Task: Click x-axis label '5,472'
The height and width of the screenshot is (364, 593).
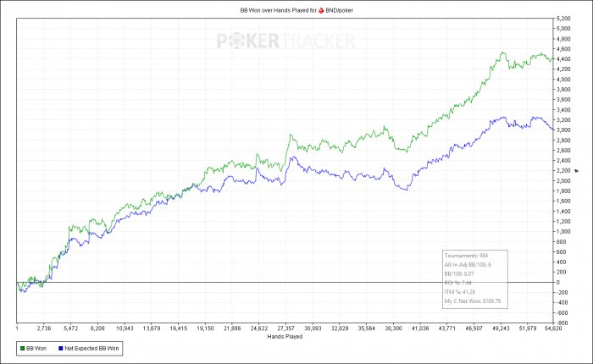Action: point(70,328)
